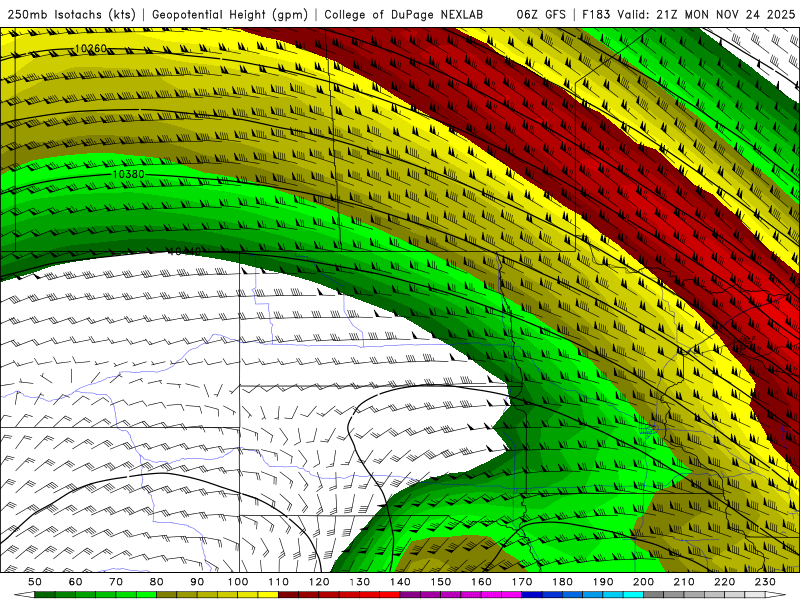Click the 10380 height contour label

(129, 174)
